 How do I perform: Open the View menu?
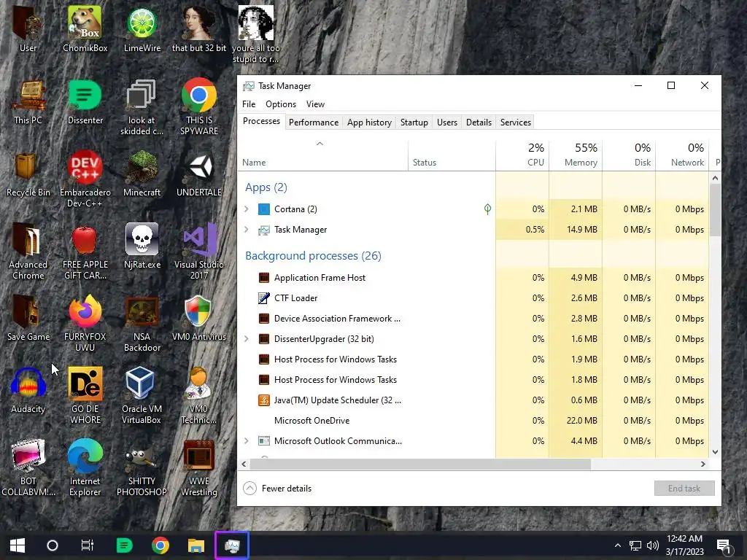(x=315, y=104)
